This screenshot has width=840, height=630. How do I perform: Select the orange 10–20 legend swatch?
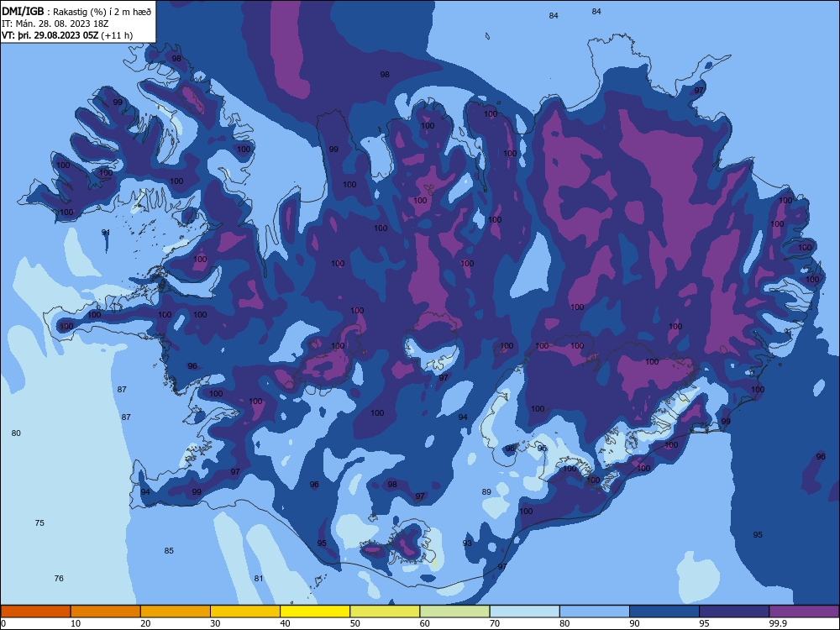106,612
